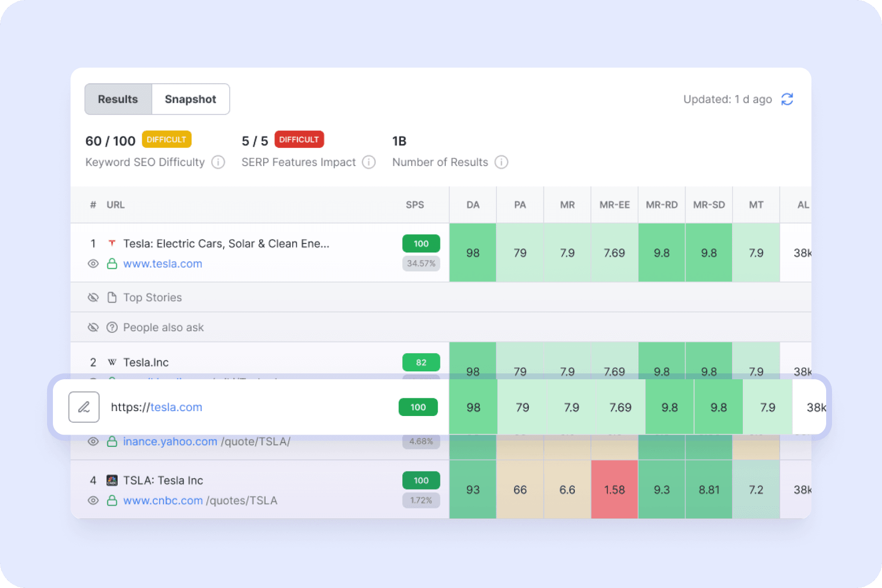Viewport: 882px width, 588px height.
Task: Show info for Number of Results
Action: [x=501, y=162]
